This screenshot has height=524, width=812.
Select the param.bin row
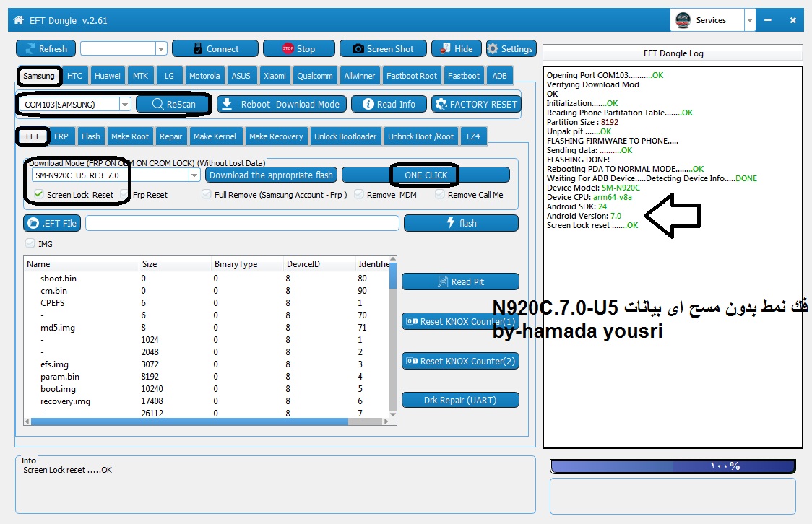pos(207,377)
